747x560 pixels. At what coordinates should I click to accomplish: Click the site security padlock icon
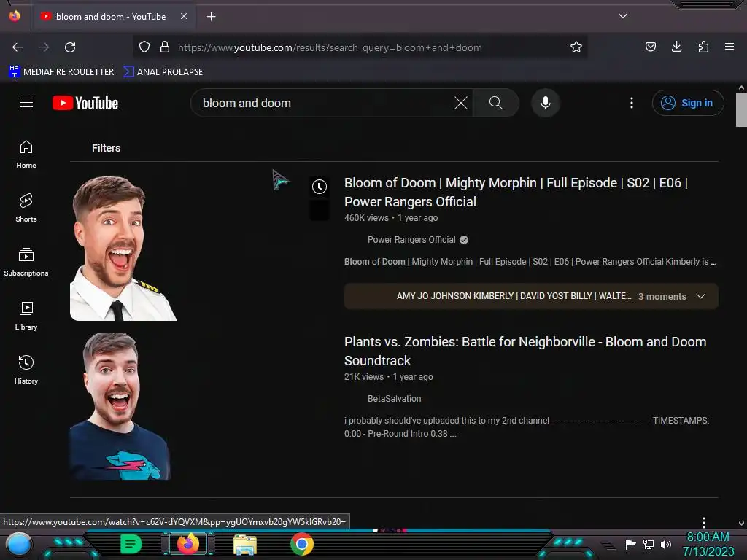point(165,47)
